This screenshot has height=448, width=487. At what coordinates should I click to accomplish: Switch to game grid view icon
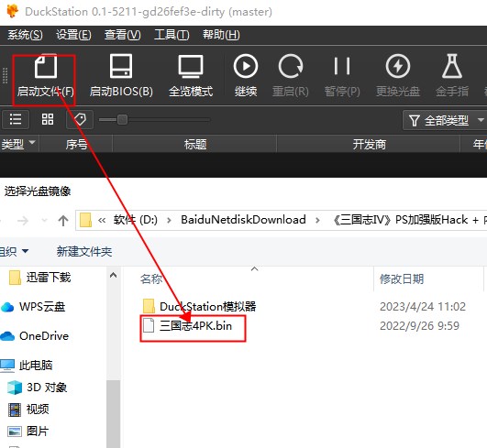tap(48, 119)
